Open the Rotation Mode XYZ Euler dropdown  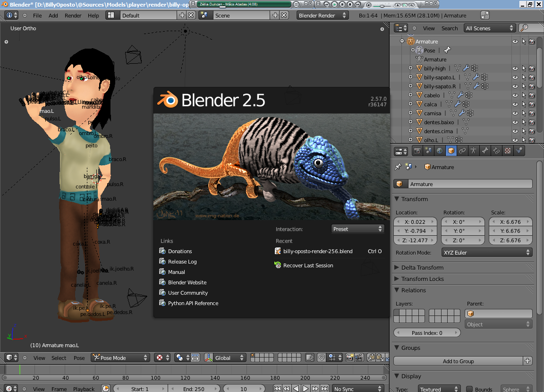pyautogui.click(x=487, y=253)
